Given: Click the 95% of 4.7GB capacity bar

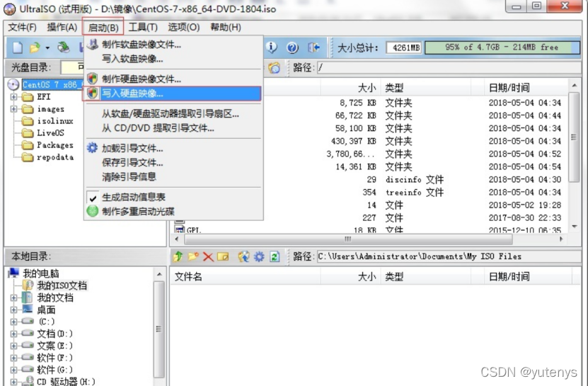Looking at the screenshot, I should 502,47.
